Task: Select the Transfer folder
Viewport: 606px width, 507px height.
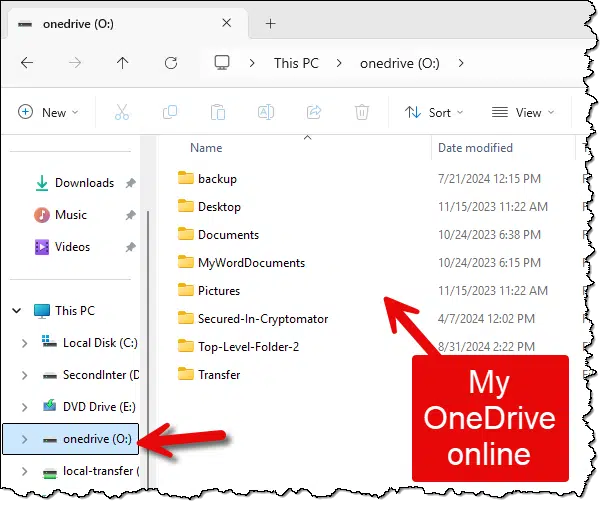Action: pyautogui.click(x=219, y=375)
